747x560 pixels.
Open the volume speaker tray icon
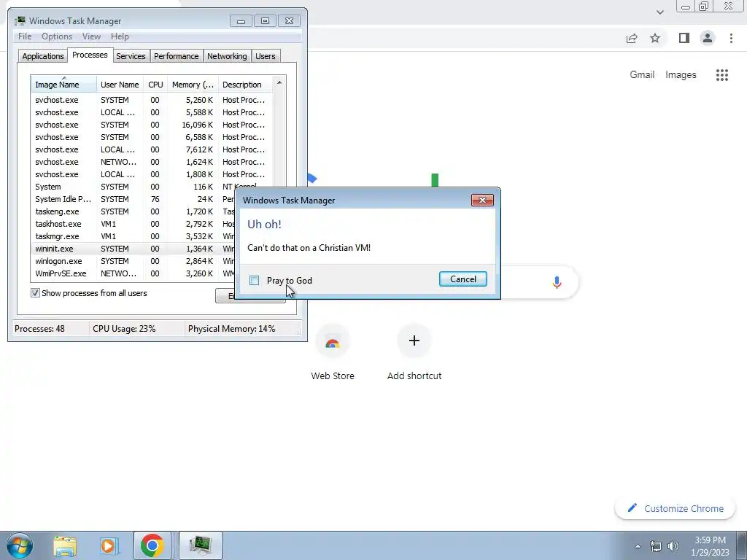[x=673, y=546]
